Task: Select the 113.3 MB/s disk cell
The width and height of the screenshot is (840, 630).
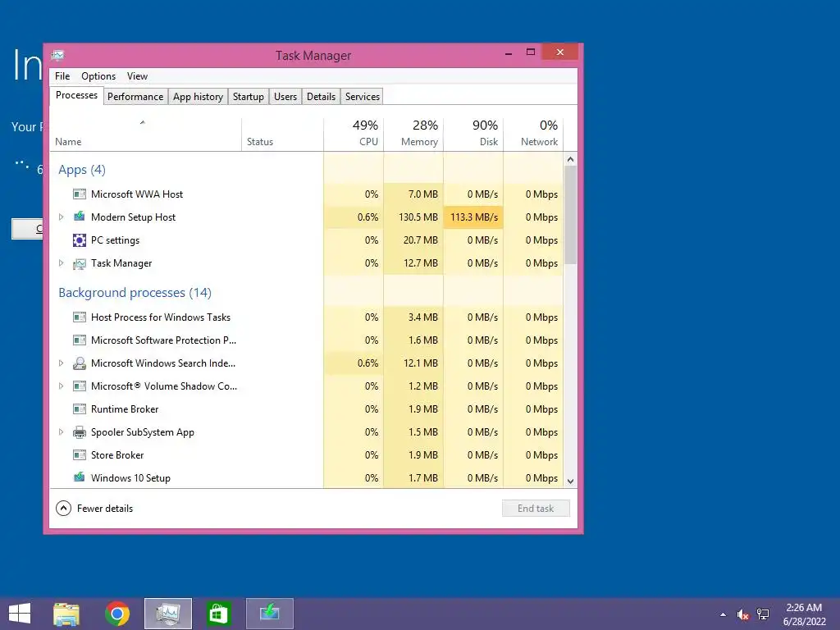Action: 473,217
